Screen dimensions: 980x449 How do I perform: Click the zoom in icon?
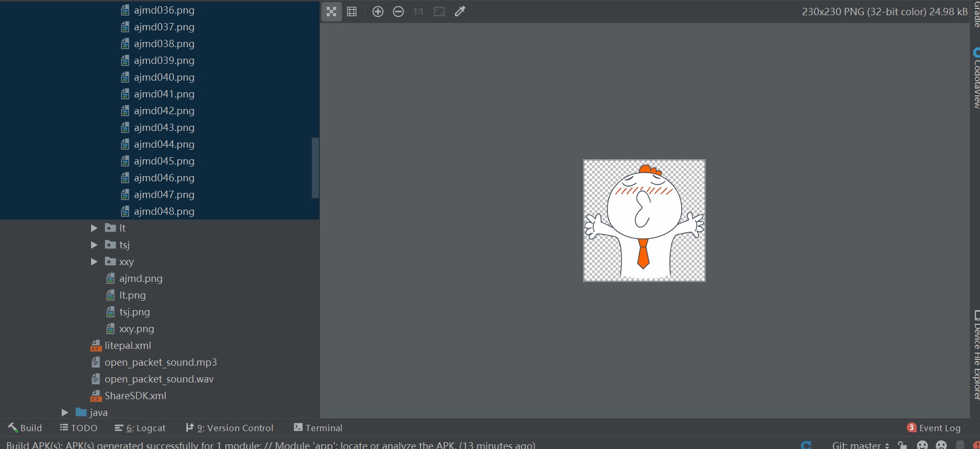378,12
